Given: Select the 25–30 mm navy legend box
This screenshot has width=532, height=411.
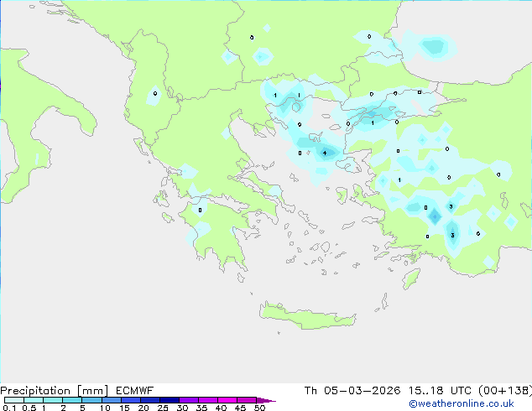Looking at the screenshot, I should pyautogui.click(x=169, y=400).
